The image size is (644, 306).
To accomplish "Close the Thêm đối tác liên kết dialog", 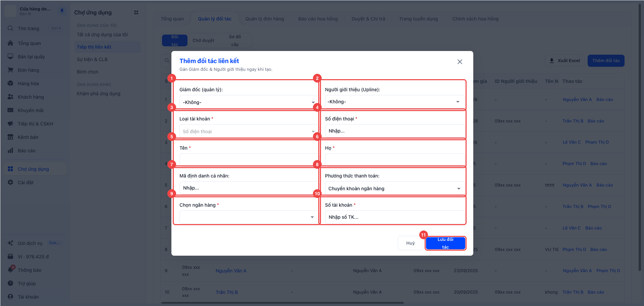I will click(x=460, y=62).
